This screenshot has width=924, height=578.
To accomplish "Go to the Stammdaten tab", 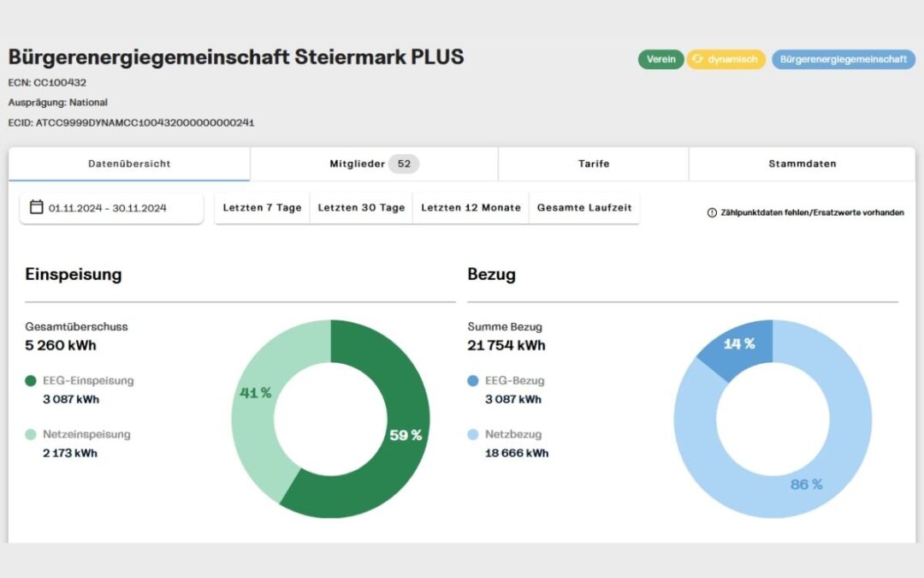I will [x=802, y=164].
